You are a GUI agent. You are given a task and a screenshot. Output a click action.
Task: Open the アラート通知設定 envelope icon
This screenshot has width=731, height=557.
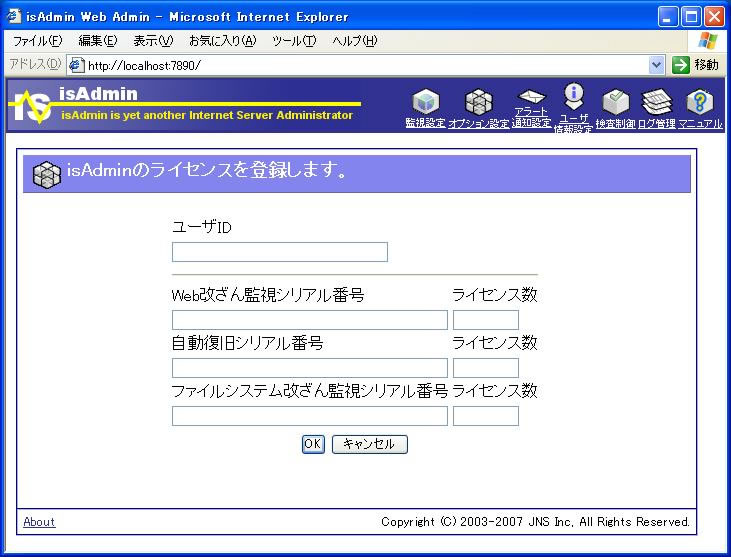[x=531, y=97]
